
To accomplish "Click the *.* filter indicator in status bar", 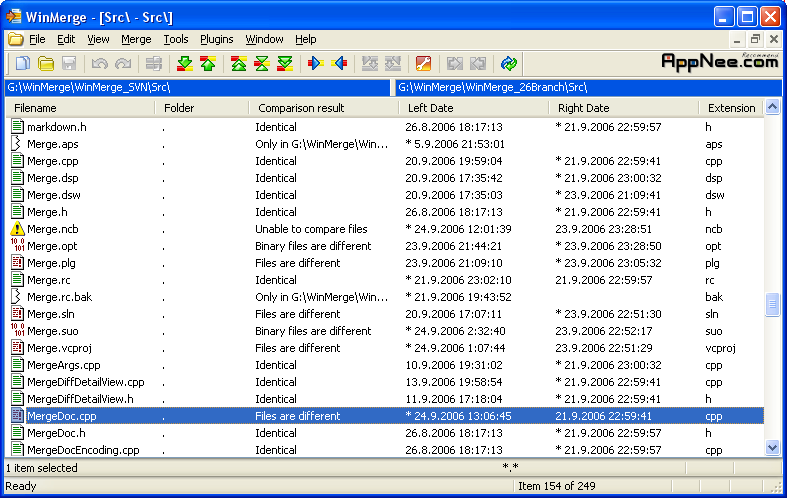I will point(510,467).
